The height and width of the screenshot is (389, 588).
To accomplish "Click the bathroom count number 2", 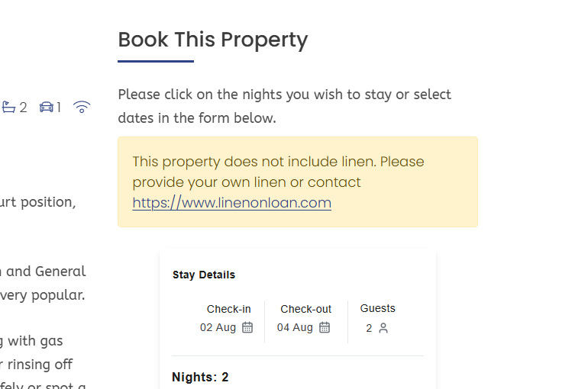I will tap(23, 108).
